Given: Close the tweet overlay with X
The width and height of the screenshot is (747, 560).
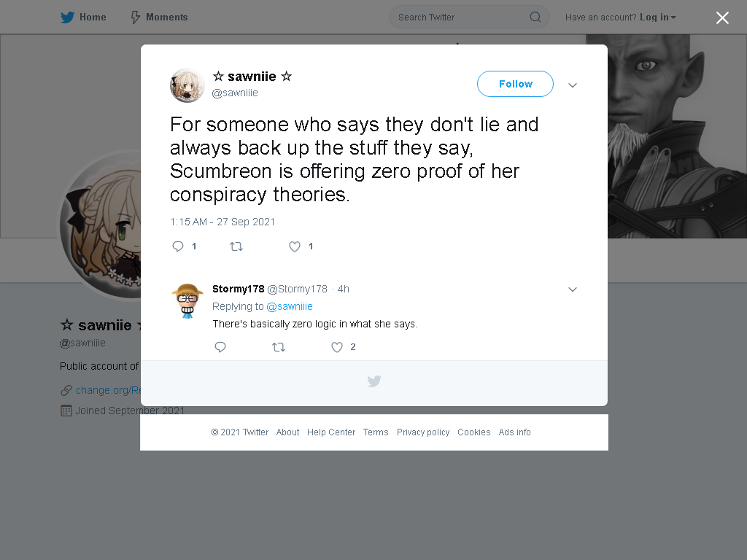Looking at the screenshot, I should tap(722, 17).
